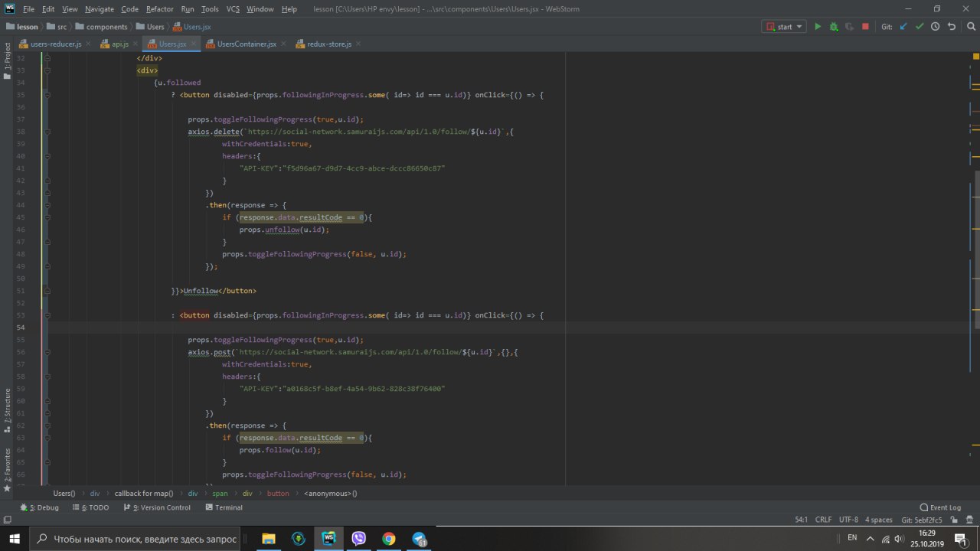980x551 pixels.
Task: Run the start configuration with the green play icon
Action: click(x=818, y=27)
